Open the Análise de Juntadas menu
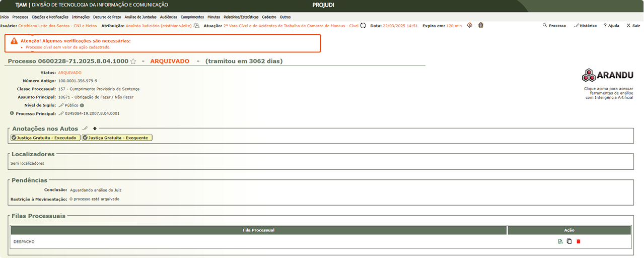 click(x=140, y=17)
